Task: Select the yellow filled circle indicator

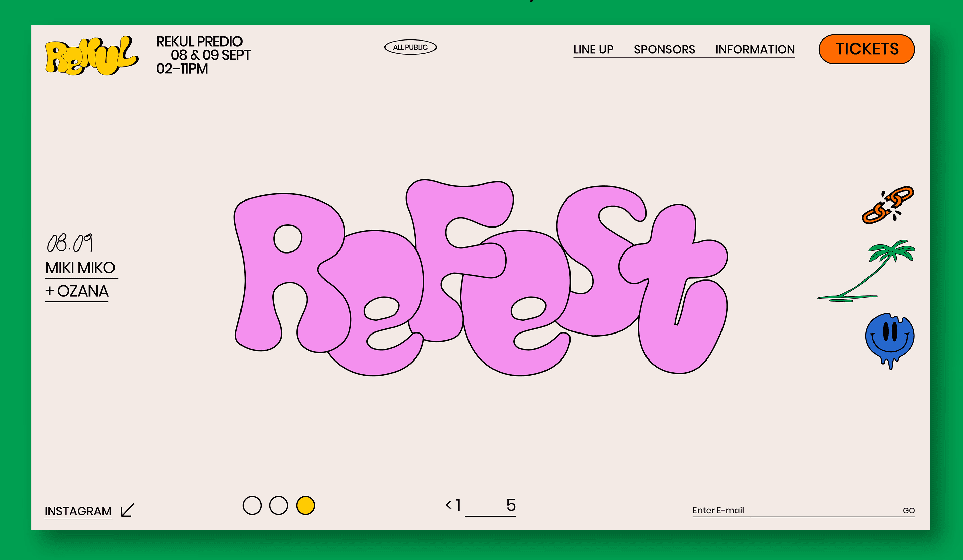Action: coord(305,505)
